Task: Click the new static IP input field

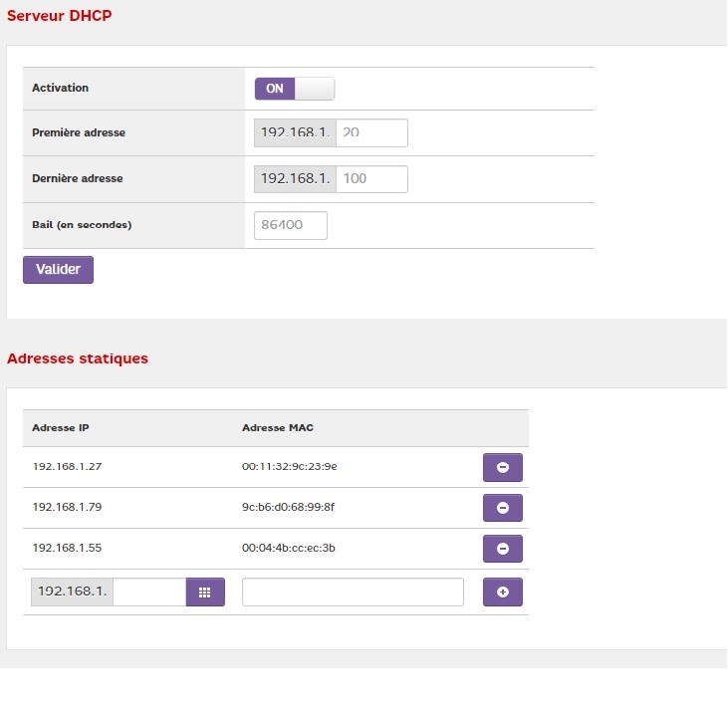Action: pyautogui.click(x=149, y=592)
